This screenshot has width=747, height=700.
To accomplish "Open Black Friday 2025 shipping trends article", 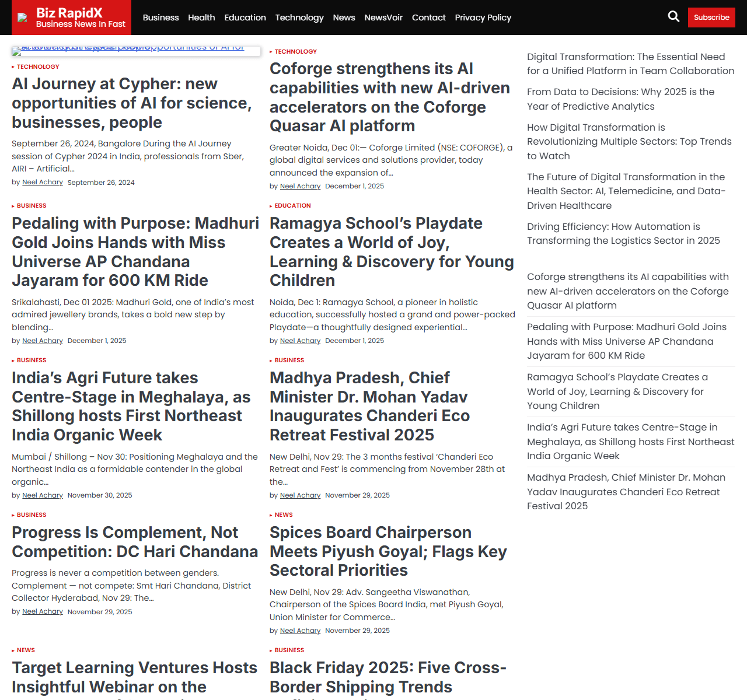I will (388, 677).
